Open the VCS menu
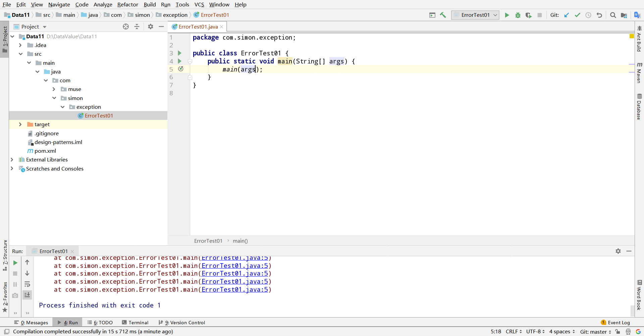Viewport: 644px width, 336px height. (x=199, y=4)
